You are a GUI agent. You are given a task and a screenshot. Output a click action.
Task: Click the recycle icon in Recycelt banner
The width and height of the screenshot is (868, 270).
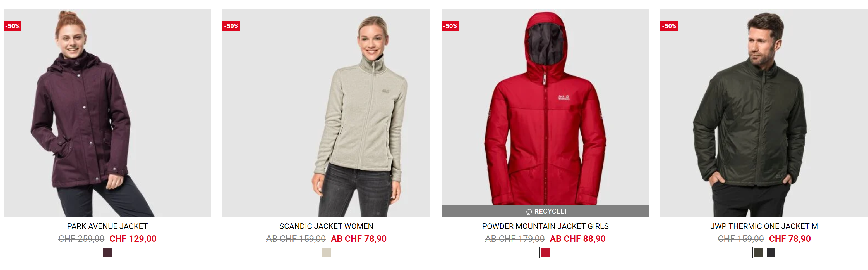[529, 212]
